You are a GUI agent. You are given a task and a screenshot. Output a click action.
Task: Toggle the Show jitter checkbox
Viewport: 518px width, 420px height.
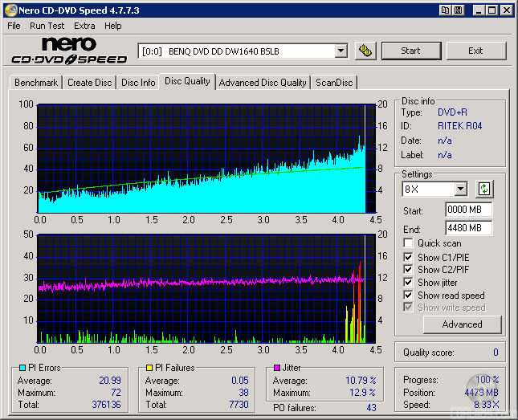pyautogui.click(x=409, y=283)
